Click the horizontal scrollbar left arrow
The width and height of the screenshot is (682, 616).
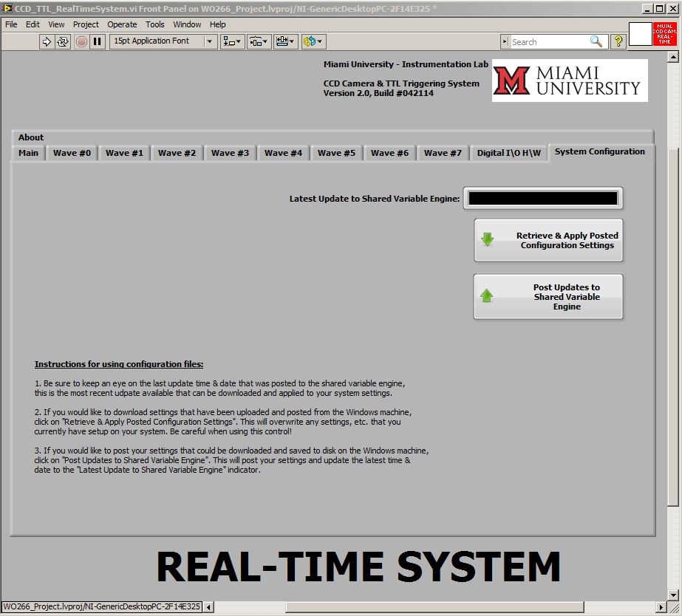tap(209, 607)
